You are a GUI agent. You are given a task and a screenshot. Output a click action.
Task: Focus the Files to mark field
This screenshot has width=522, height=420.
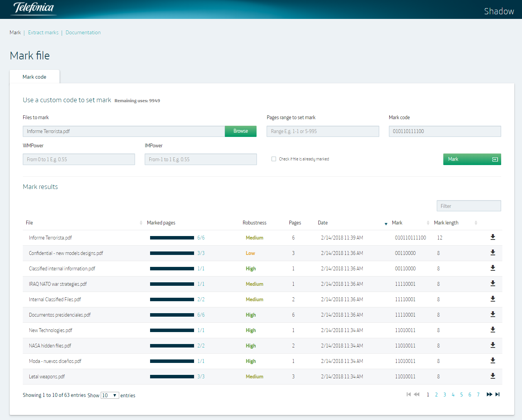124,131
